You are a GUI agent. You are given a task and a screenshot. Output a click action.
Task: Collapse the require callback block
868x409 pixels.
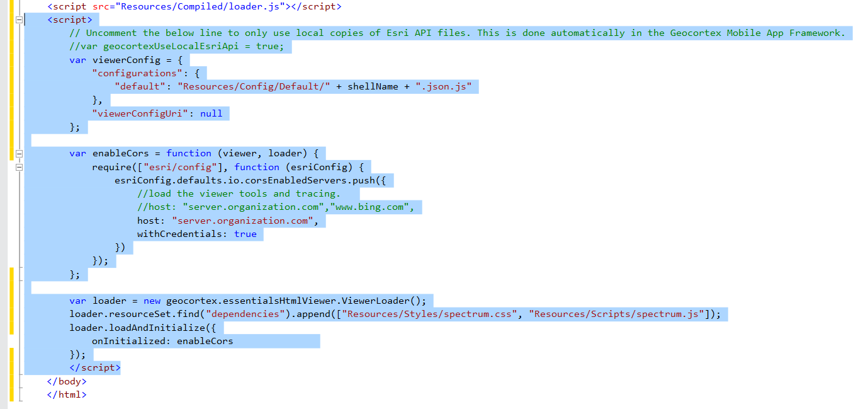coord(20,167)
